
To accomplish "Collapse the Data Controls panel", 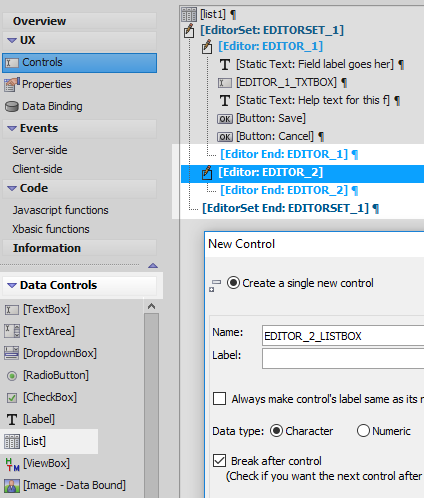I will pos(12,285).
